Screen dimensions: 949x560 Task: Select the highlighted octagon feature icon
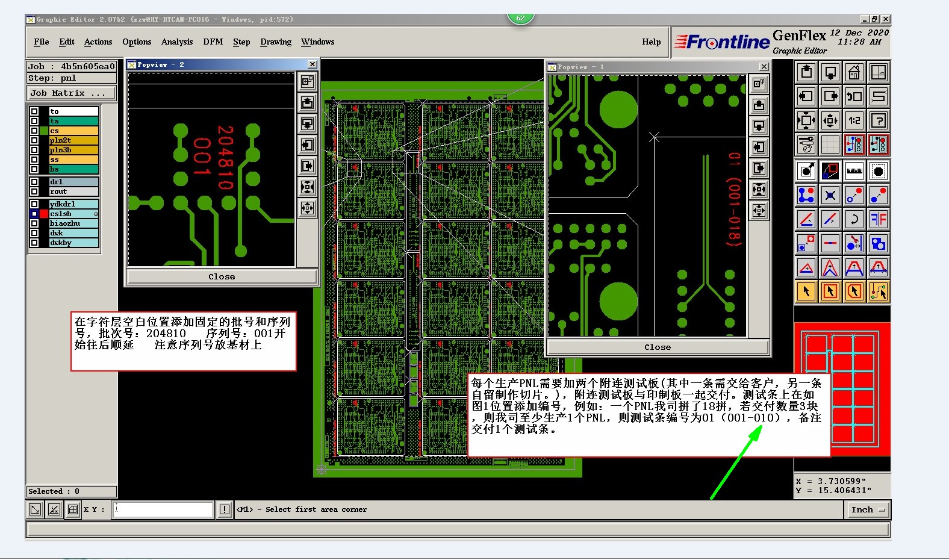coord(879,172)
